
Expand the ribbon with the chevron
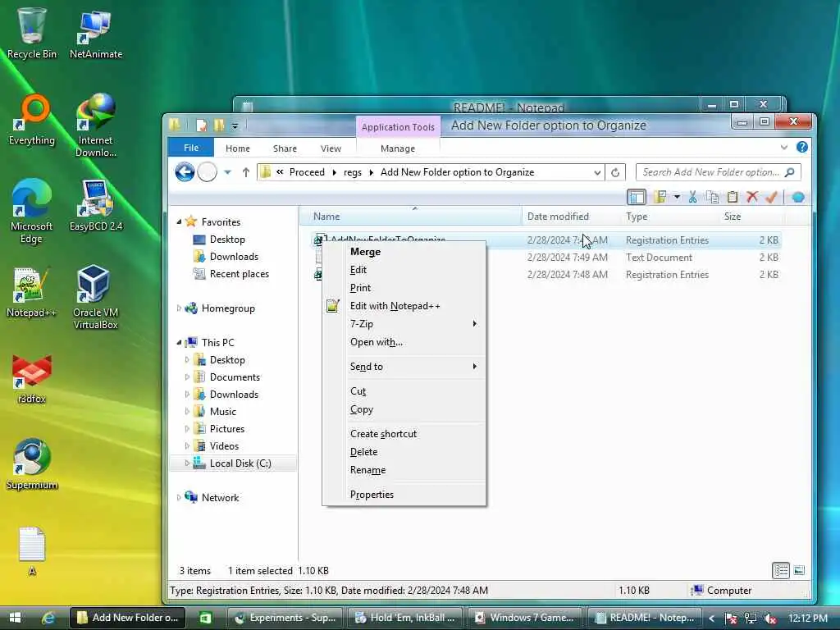point(784,148)
